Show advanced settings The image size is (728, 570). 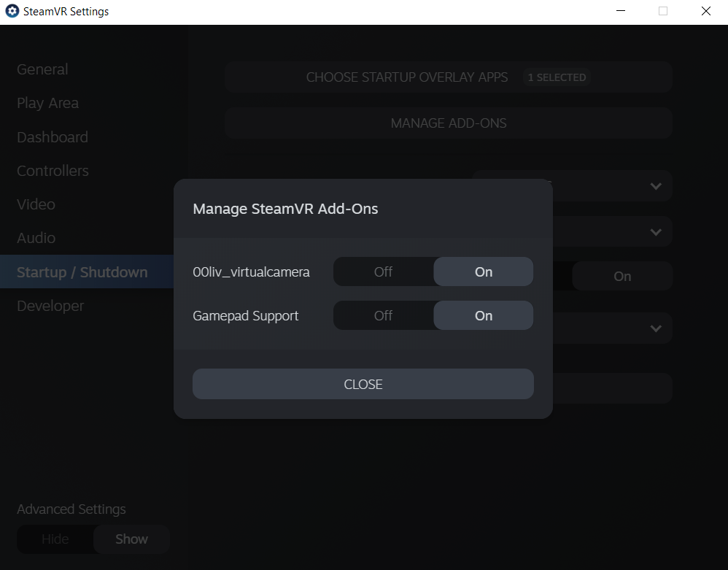131,539
